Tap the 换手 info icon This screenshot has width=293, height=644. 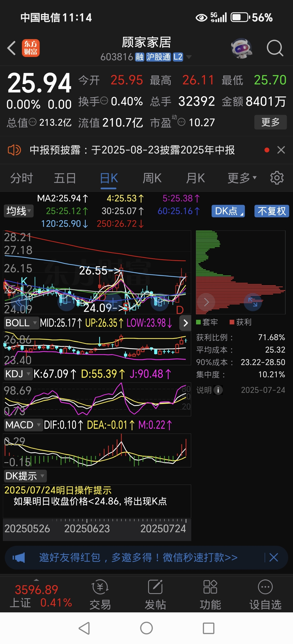click(x=104, y=101)
